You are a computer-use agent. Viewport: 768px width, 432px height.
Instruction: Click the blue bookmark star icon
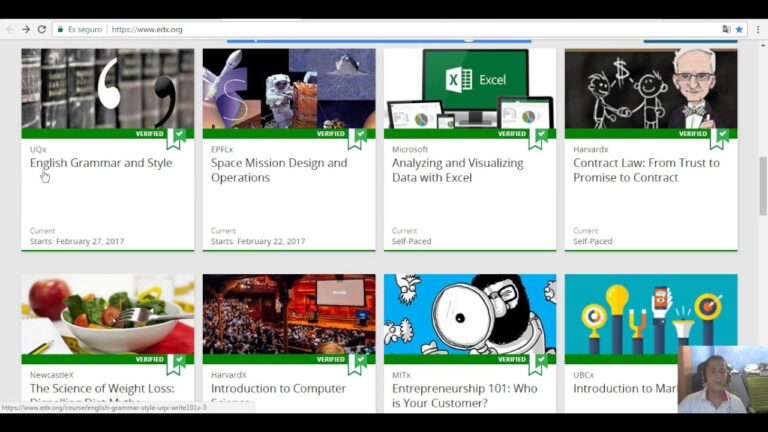[x=739, y=29]
